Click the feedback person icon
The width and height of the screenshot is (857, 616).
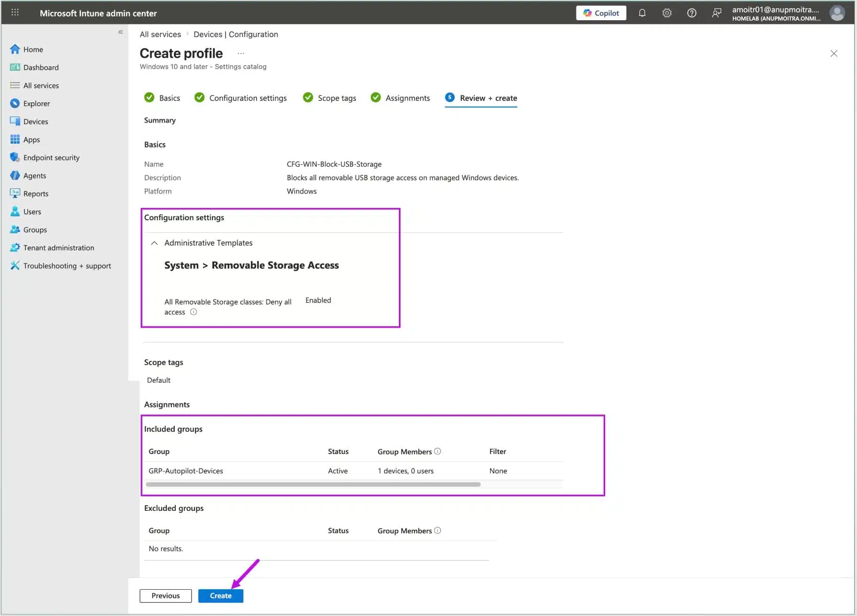coord(717,13)
